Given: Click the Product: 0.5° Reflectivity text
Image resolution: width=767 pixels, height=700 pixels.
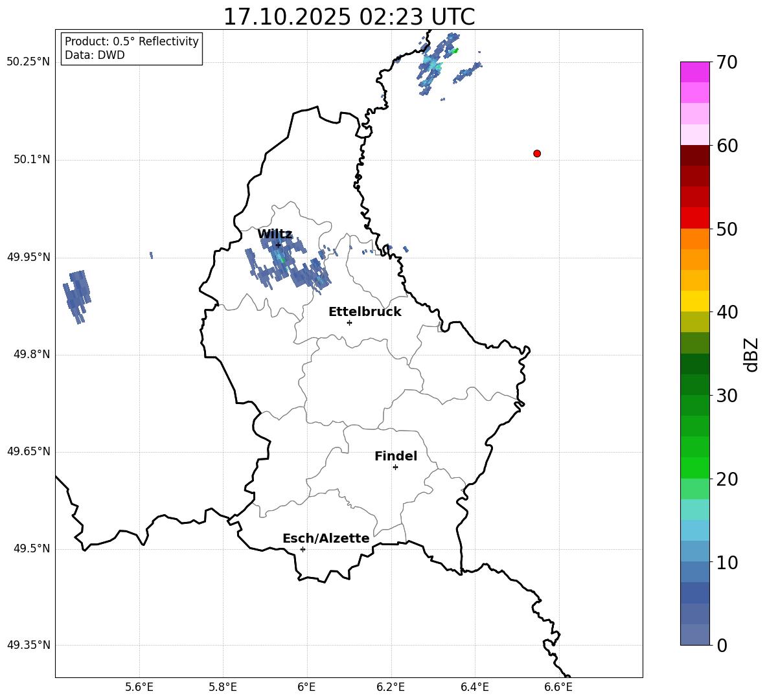Looking at the screenshot, I should point(132,41).
